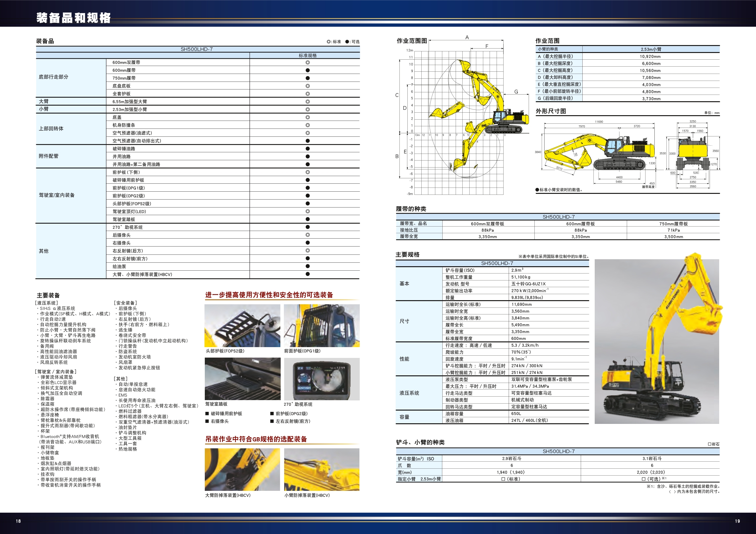Click the optional dot for 破碎锤油路
The image size is (756, 534).
[308, 149]
